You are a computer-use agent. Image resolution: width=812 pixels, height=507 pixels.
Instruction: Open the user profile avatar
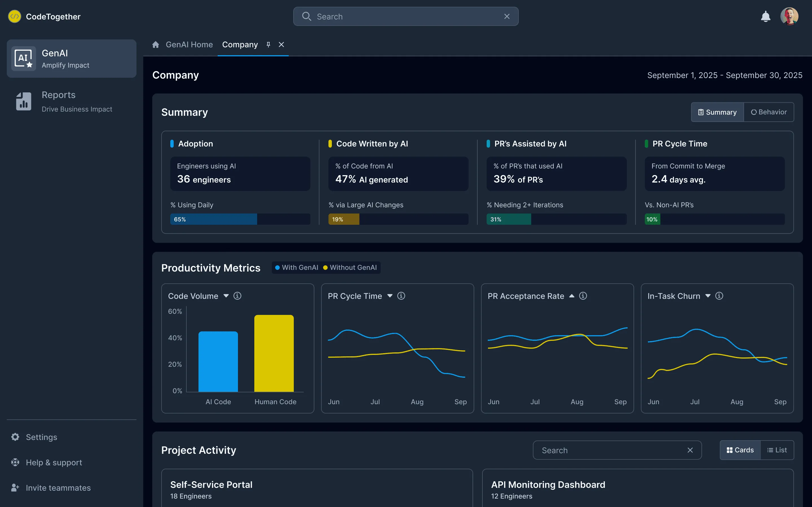point(789,16)
